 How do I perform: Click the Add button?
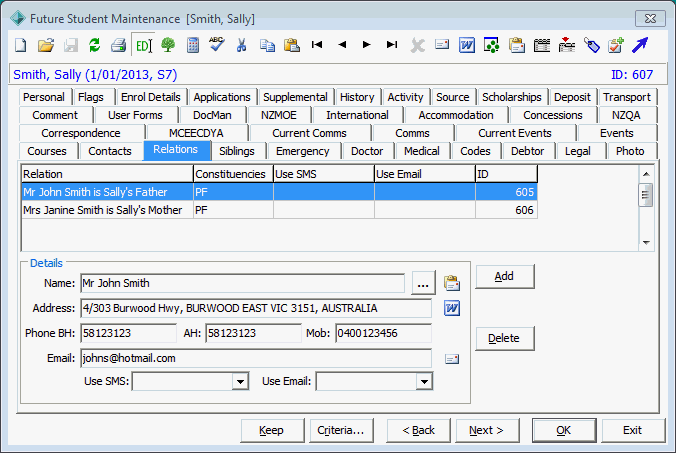(504, 276)
